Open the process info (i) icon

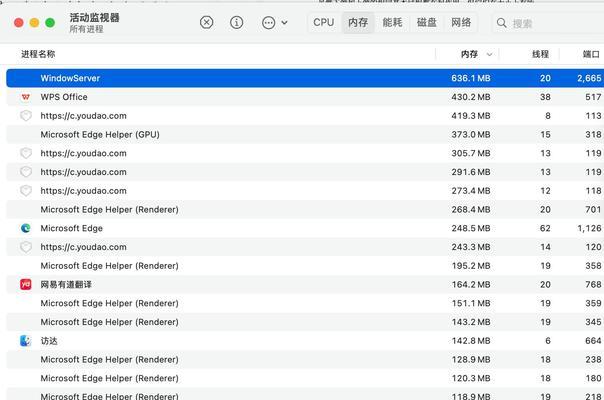(237, 22)
